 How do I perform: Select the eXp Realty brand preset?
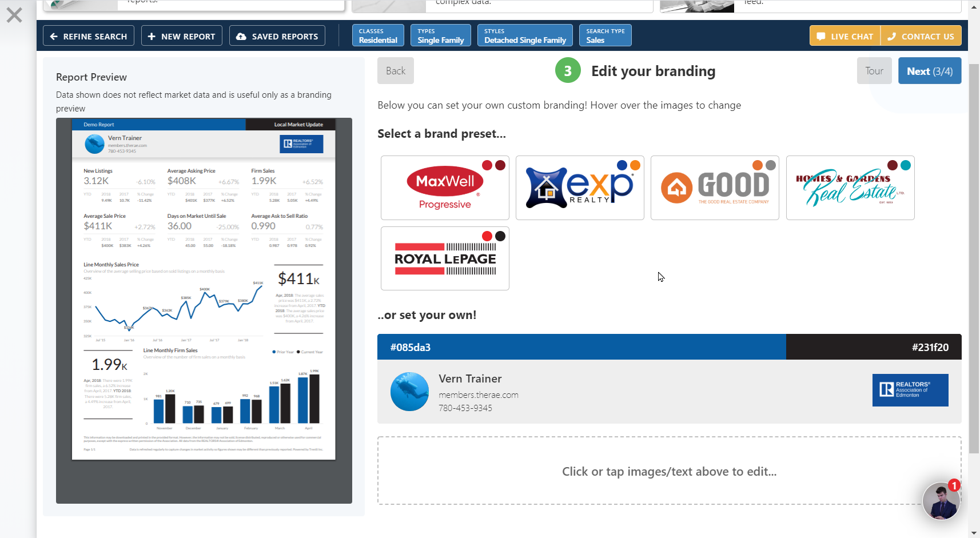click(x=580, y=188)
